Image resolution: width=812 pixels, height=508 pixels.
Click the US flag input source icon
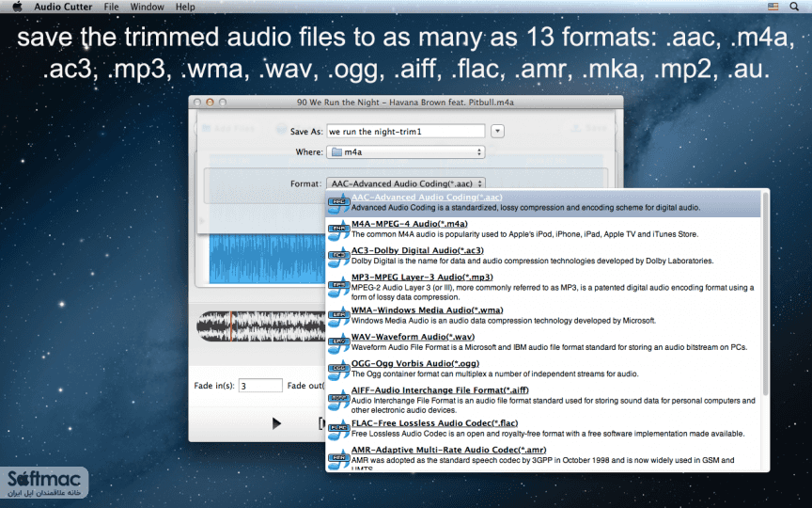(x=773, y=7)
